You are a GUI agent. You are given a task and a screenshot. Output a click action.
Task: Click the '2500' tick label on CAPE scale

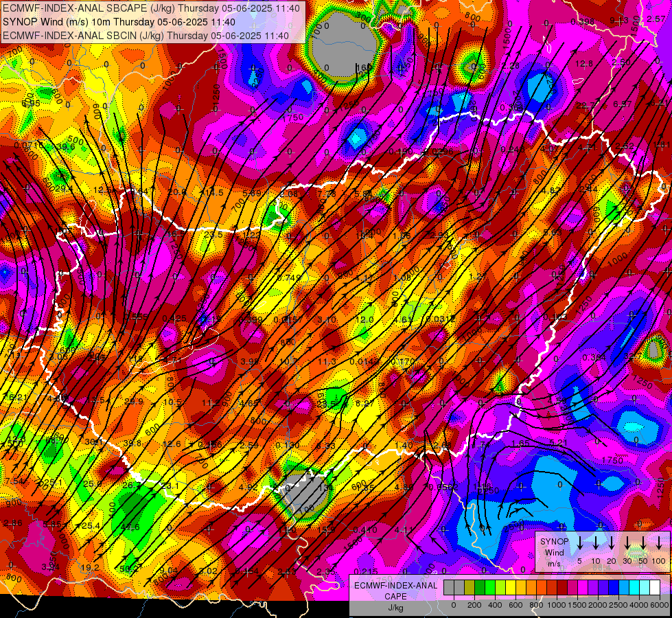click(x=618, y=605)
